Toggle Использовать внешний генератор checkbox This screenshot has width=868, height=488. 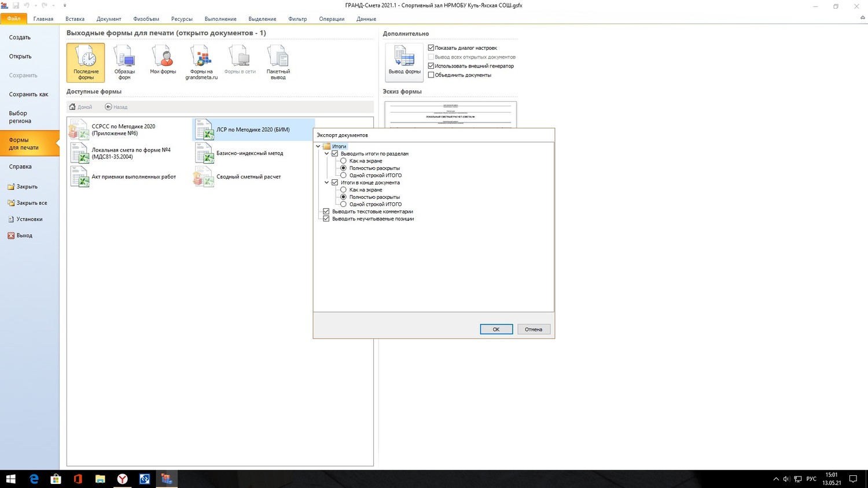[431, 66]
